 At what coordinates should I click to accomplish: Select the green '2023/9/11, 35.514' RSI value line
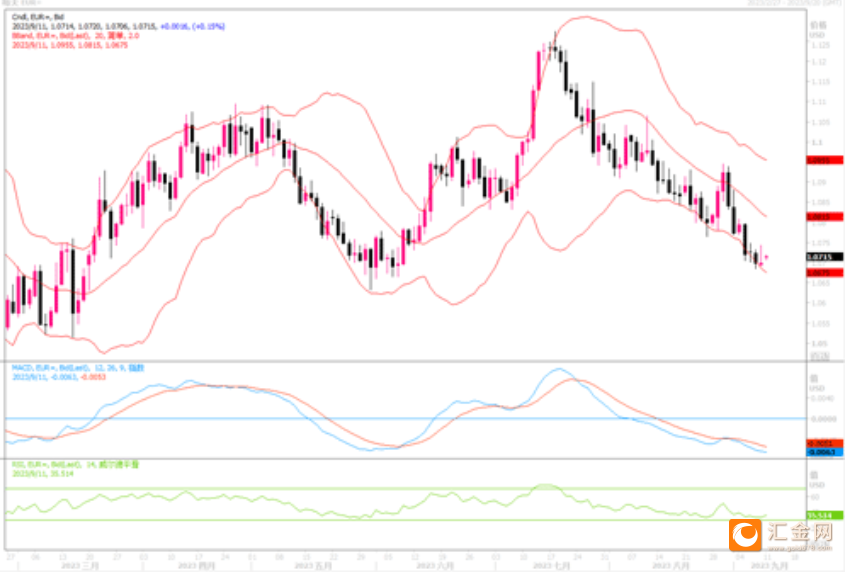coord(43,474)
